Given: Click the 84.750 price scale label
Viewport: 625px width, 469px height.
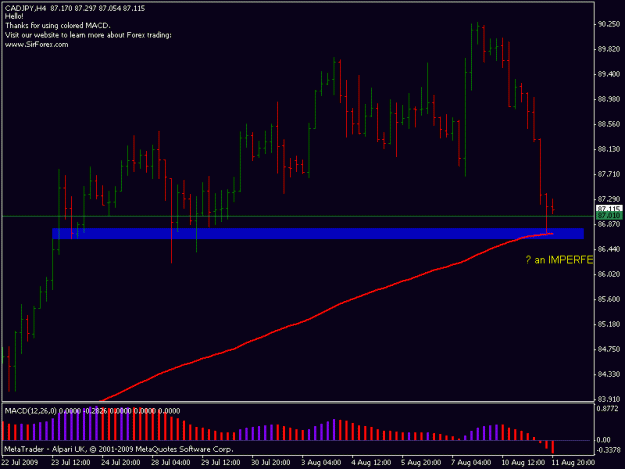Looking at the screenshot, I should [x=609, y=349].
